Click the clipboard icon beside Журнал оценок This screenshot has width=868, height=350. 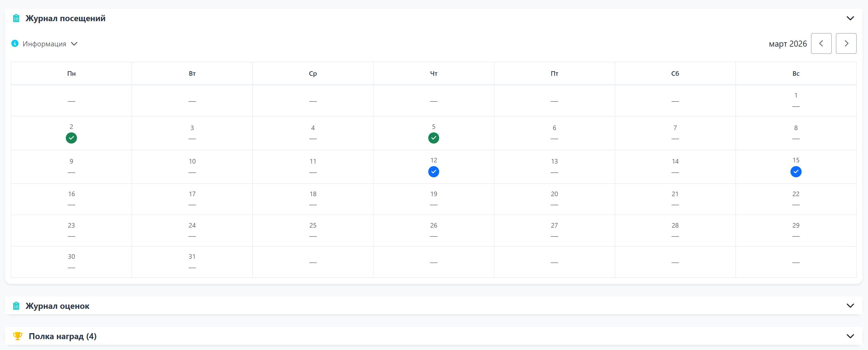16,306
